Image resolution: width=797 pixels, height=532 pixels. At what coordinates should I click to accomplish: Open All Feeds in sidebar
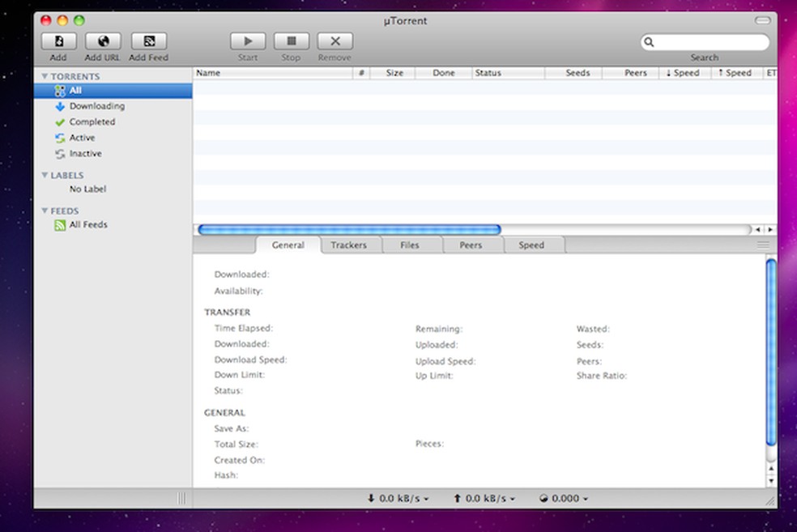87,225
